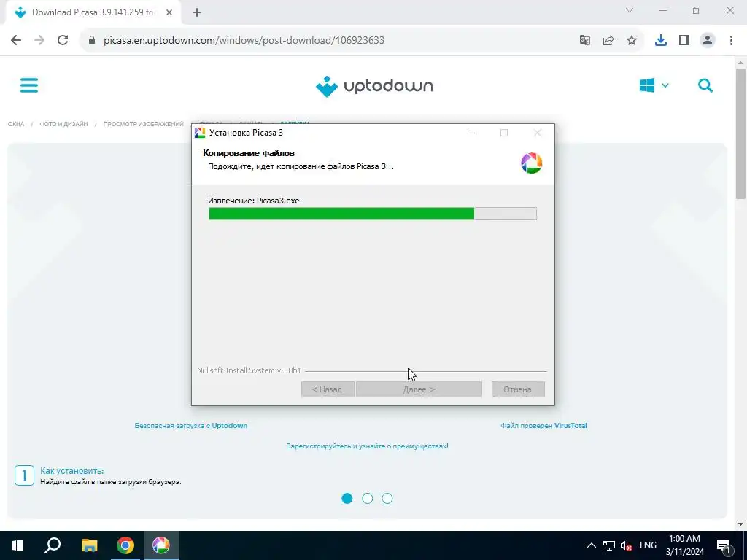Viewport: 747px width, 560px height.
Task: Show hidden system tray icons
Action: (591, 545)
